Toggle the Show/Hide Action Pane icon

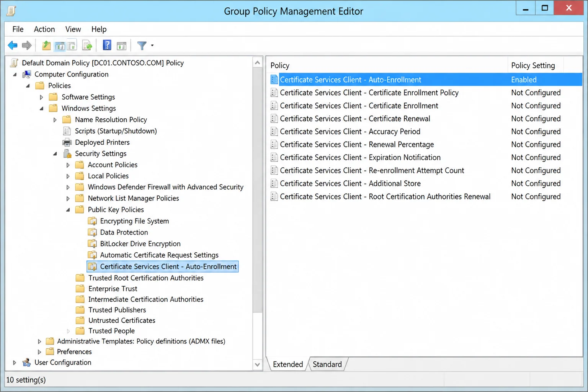[x=122, y=46]
